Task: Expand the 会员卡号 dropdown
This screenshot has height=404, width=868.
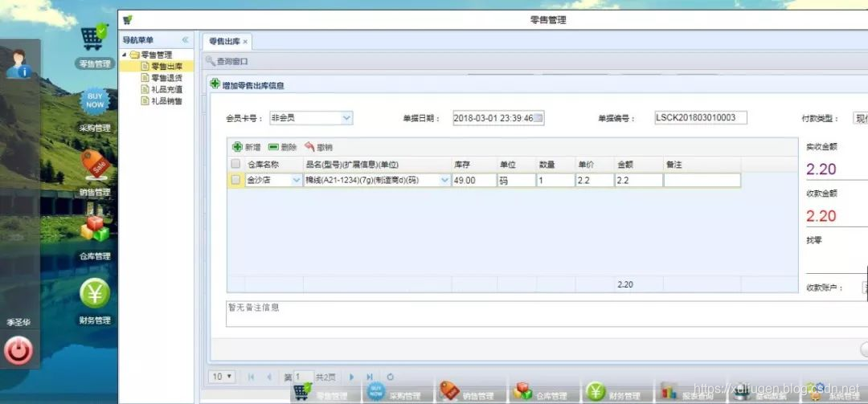Action: pos(346,118)
